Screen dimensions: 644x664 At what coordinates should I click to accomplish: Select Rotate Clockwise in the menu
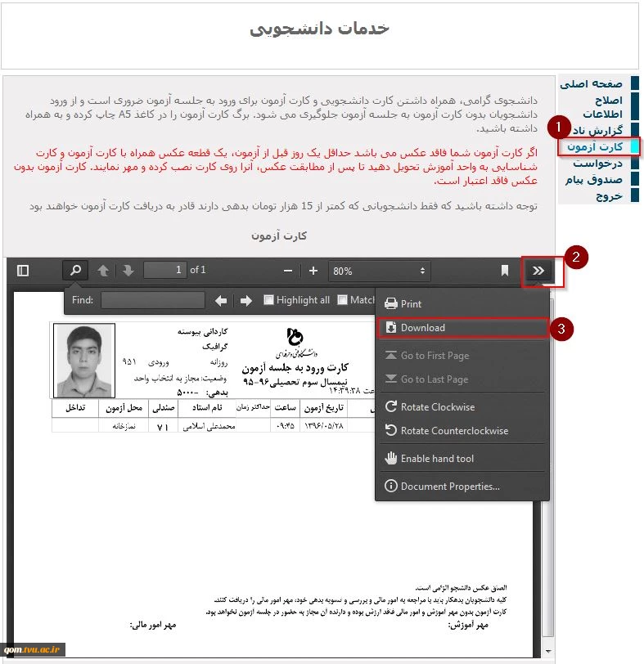(x=462, y=407)
